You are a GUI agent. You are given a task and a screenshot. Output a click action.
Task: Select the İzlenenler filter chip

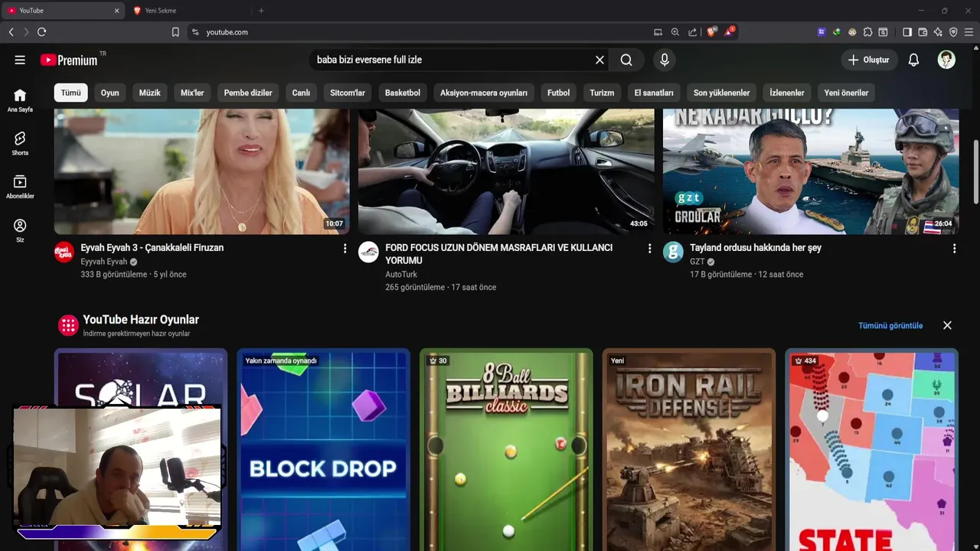click(x=787, y=93)
